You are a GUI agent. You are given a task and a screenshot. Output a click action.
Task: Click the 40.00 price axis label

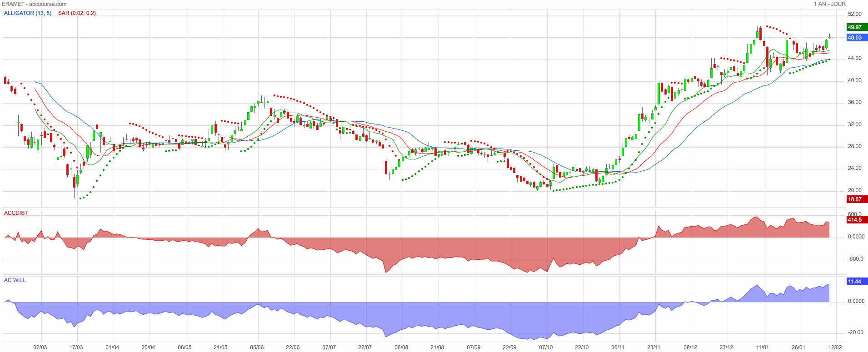(855, 80)
